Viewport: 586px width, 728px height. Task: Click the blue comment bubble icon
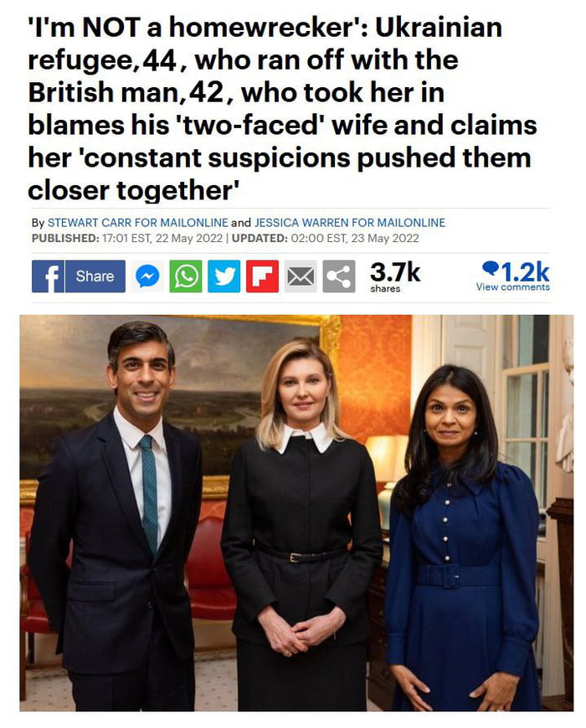coord(491,267)
